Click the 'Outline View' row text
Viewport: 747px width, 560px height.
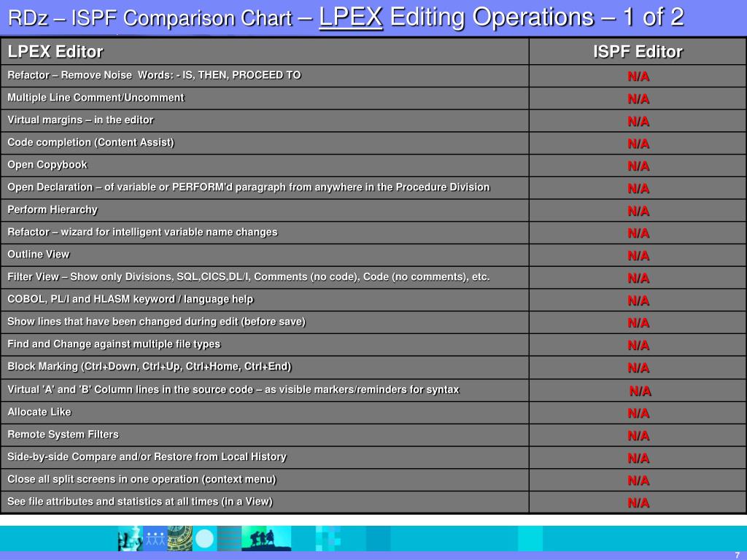click(x=38, y=254)
